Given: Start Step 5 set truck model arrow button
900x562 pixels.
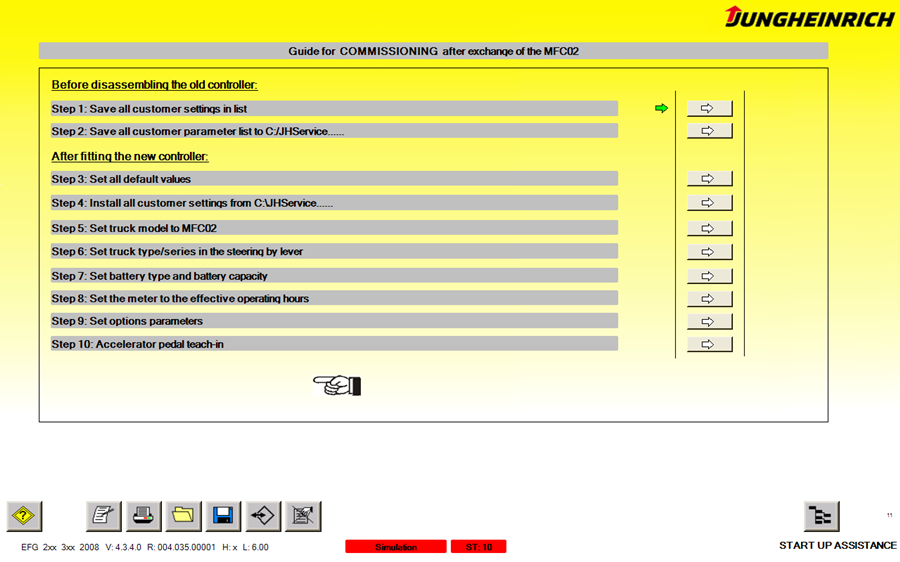Looking at the screenshot, I should 709,228.
